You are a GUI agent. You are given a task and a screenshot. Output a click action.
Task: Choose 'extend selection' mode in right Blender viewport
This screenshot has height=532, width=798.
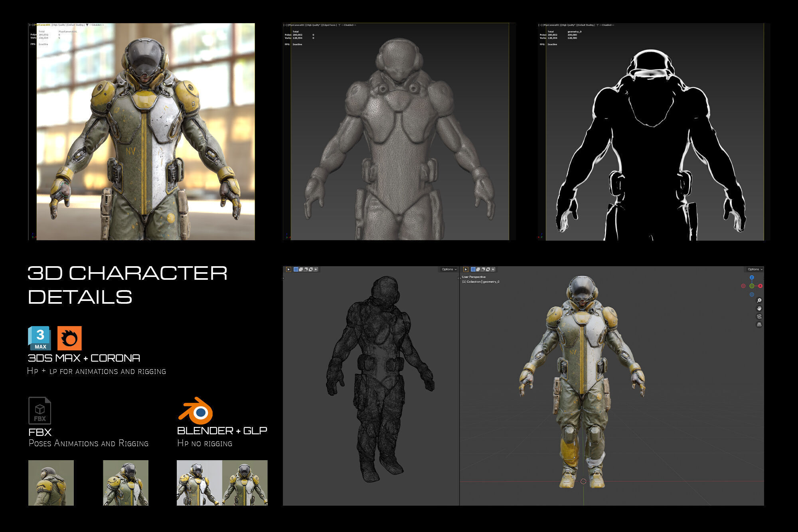pos(478,269)
